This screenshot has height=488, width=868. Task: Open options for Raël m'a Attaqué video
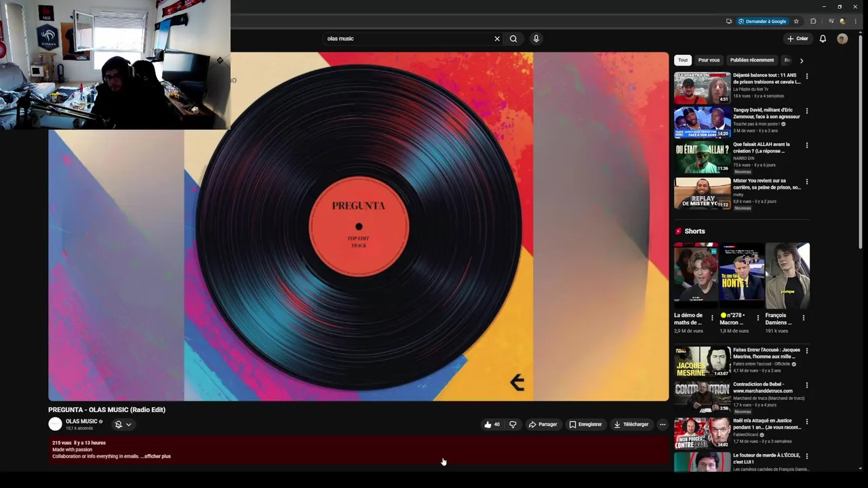(x=807, y=422)
